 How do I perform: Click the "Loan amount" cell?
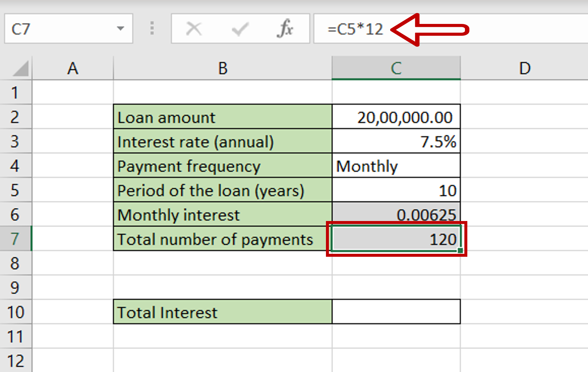[223, 117]
